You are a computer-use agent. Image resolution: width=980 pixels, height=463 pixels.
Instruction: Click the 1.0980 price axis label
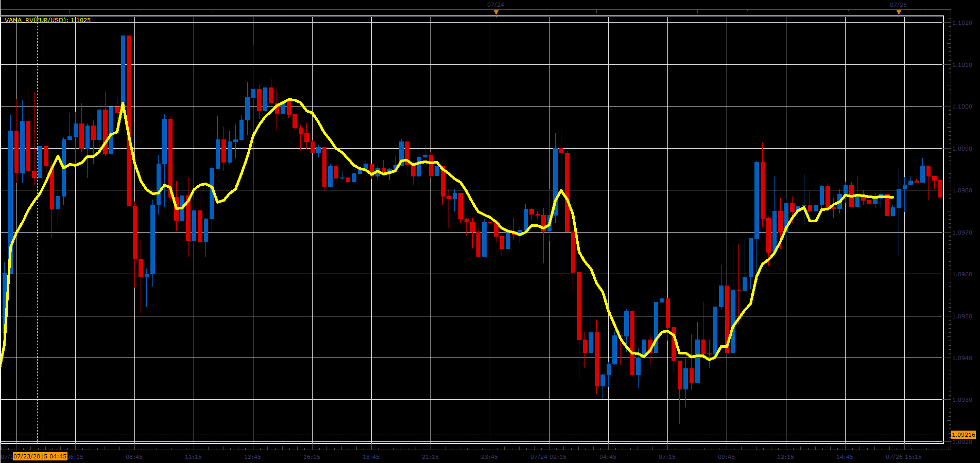962,190
